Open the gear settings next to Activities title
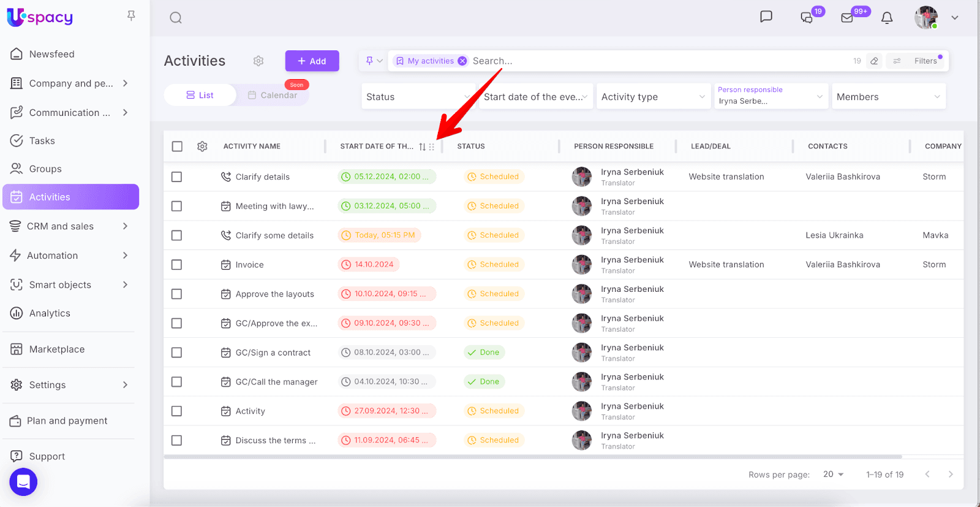 (258, 61)
